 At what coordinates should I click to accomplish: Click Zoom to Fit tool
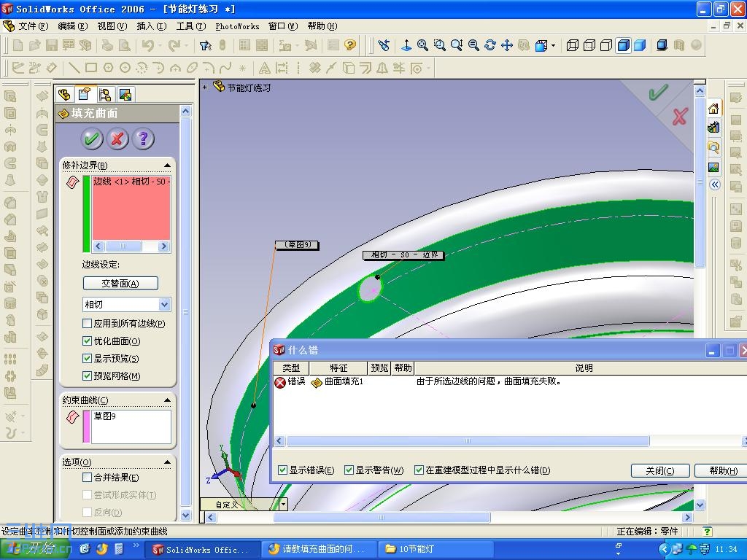pos(422,45)
